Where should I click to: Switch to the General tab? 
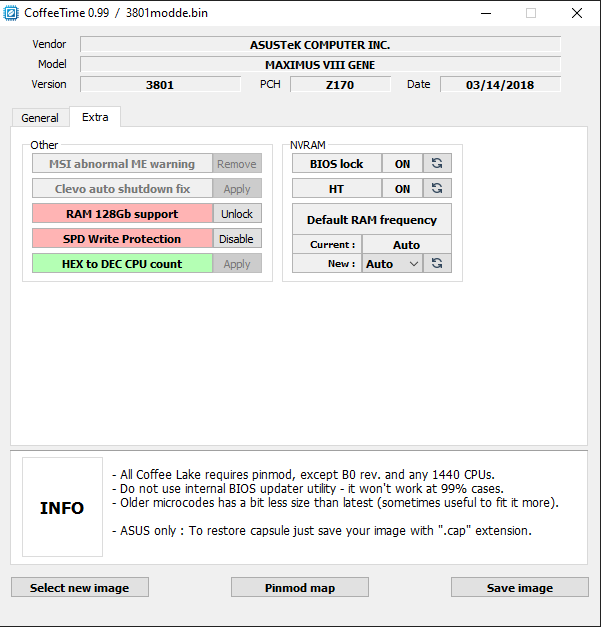click(x=40, y=118)
